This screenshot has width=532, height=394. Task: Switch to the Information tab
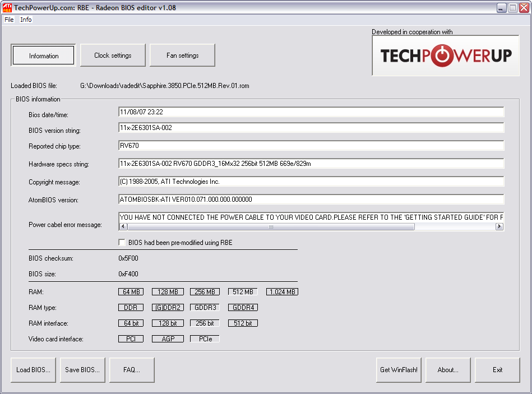tap(43, 55)
